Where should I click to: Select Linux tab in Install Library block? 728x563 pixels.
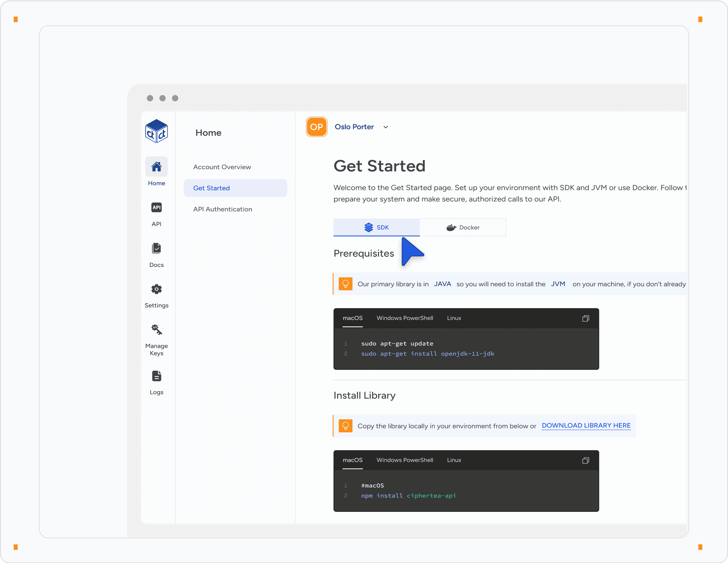pos(454,460)
